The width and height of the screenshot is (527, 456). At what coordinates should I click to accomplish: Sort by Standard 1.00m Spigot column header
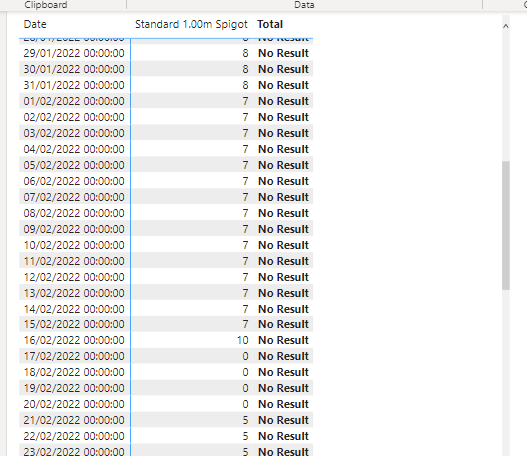(191, 24)
